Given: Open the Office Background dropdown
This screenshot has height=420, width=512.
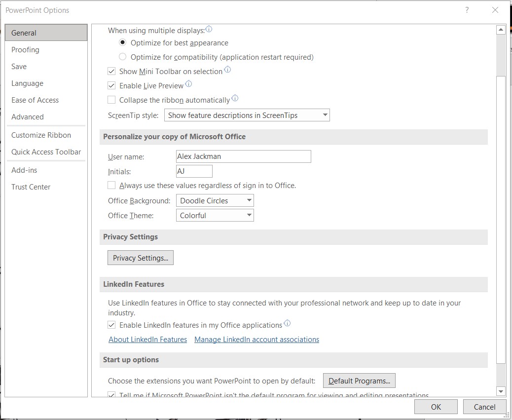Looking at the screenshot, I should 215,200.
